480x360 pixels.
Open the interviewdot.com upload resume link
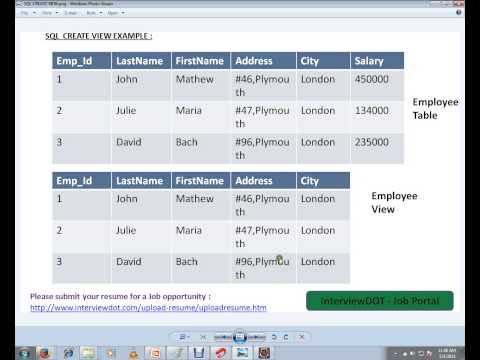(x=148, y=308)
